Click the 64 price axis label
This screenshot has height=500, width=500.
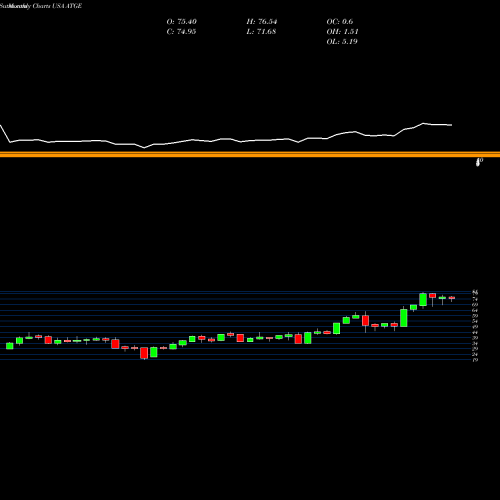coord(475,310)
